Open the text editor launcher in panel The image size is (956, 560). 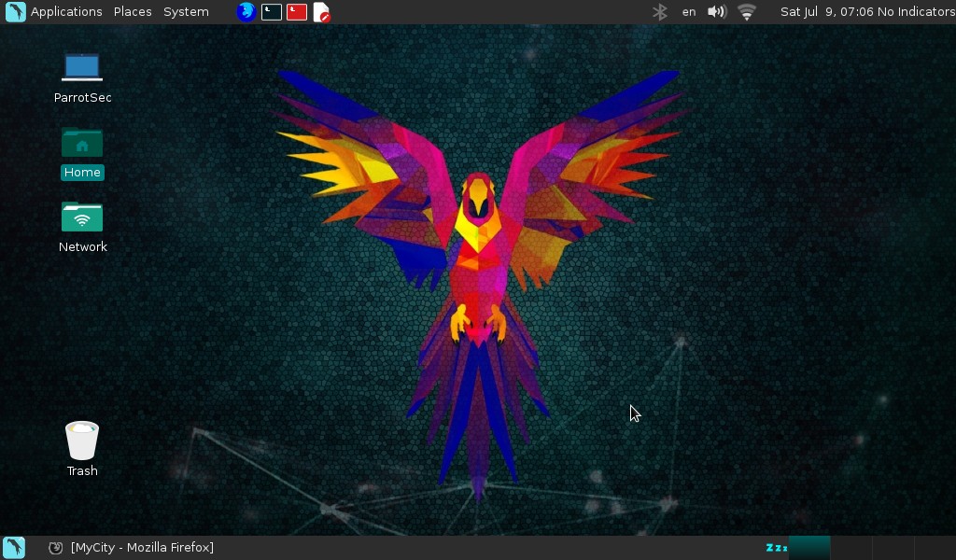coord(321,11)
